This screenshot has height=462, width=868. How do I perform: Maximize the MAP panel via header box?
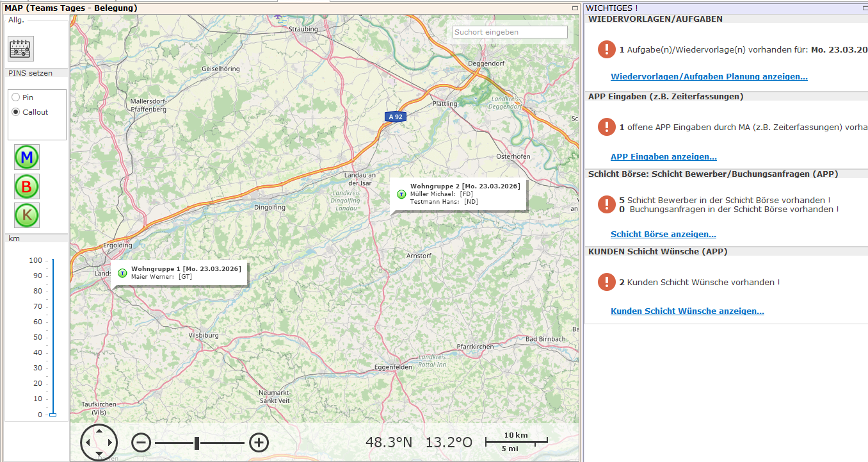(x=575, y=8)
